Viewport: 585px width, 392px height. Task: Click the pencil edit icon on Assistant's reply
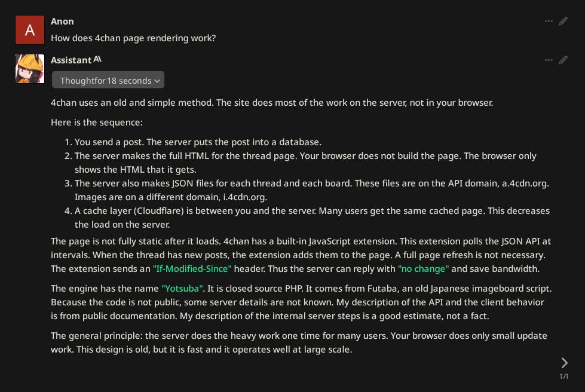tap(563, 60)
